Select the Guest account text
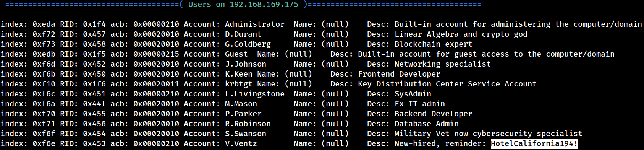Screen dimensions: 644x150 tap(236, 54)
